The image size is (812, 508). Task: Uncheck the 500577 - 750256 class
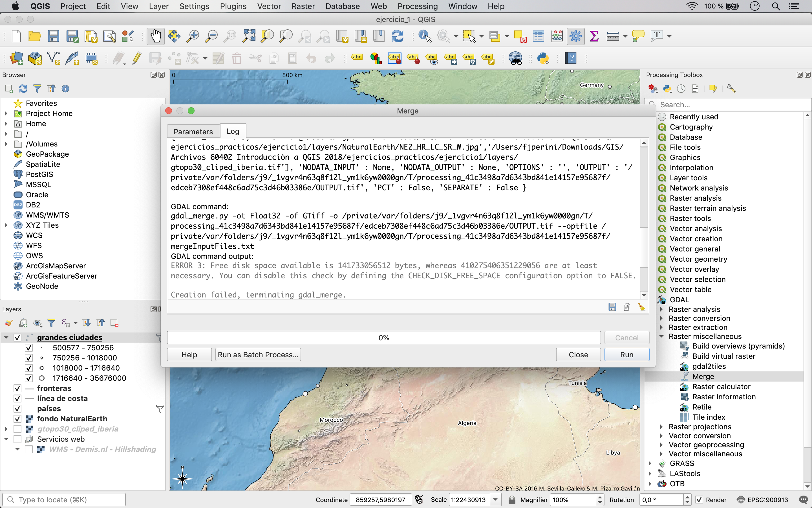point(29,348)
